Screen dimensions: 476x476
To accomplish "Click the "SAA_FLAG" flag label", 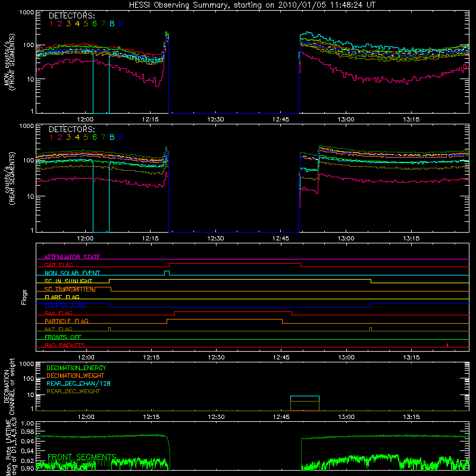I will pyautogui.click(x=58, y=313).
